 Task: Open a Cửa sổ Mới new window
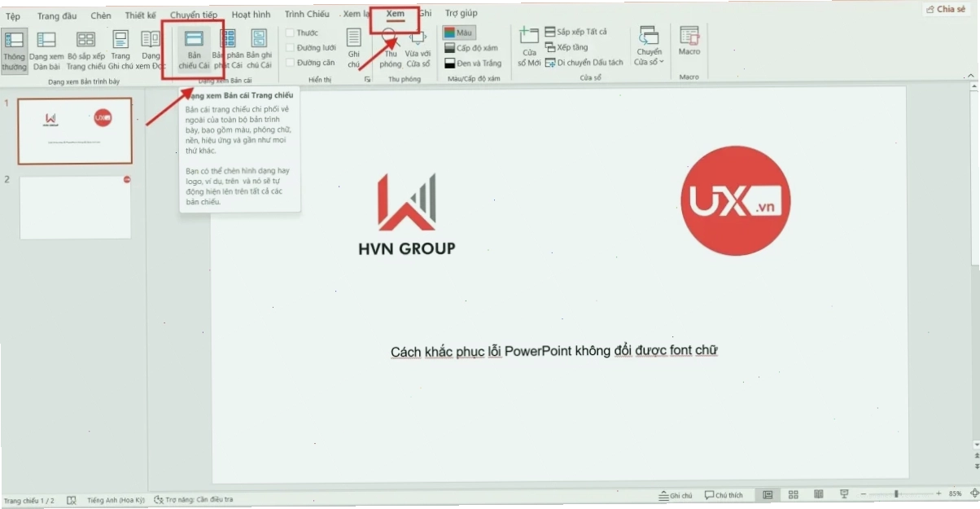click(529, 47)
